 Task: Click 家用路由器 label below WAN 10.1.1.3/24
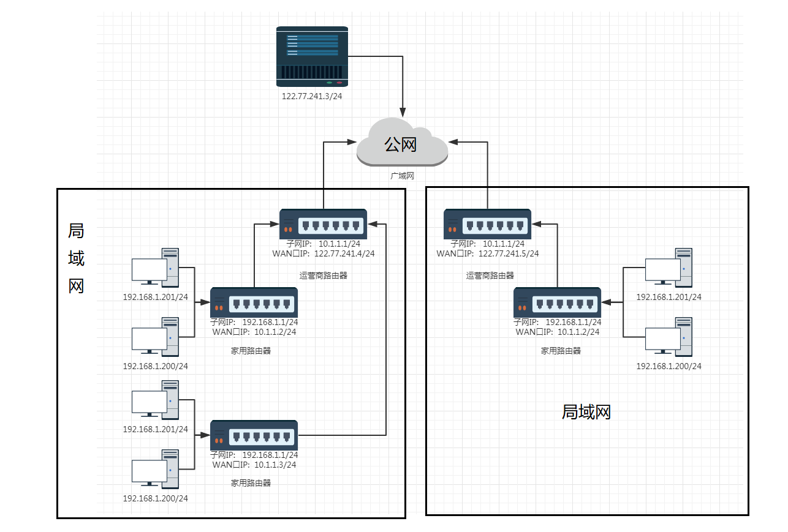click(x=251, y=482)
